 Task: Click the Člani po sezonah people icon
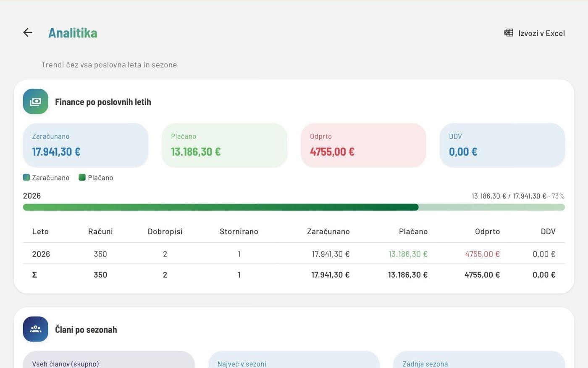pos(36,329)
